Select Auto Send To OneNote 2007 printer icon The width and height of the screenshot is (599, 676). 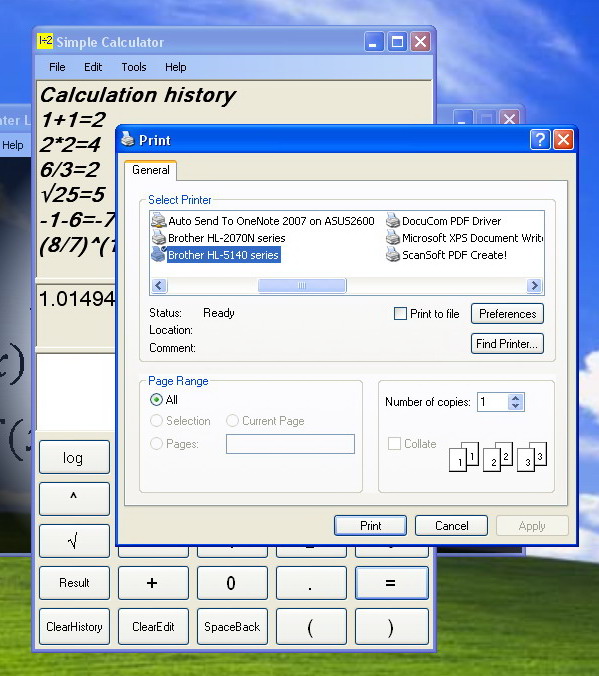(159, 220)
